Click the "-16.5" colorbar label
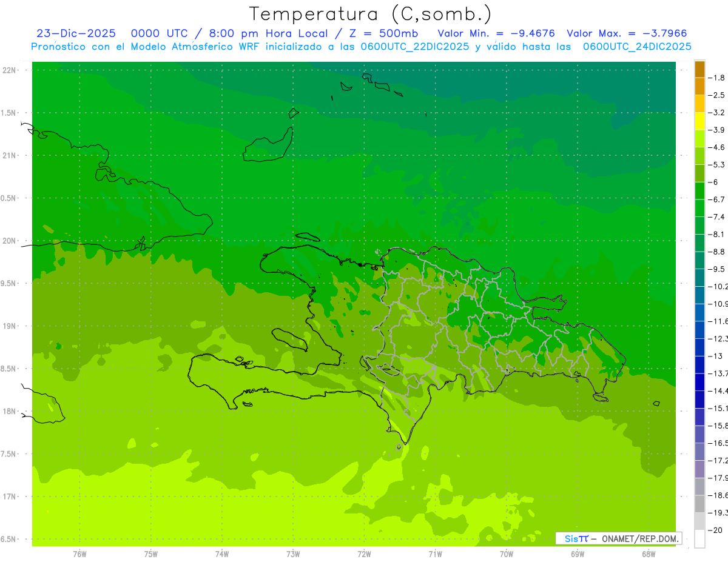This screenshot has height=562, width=728. coord(718,443)
